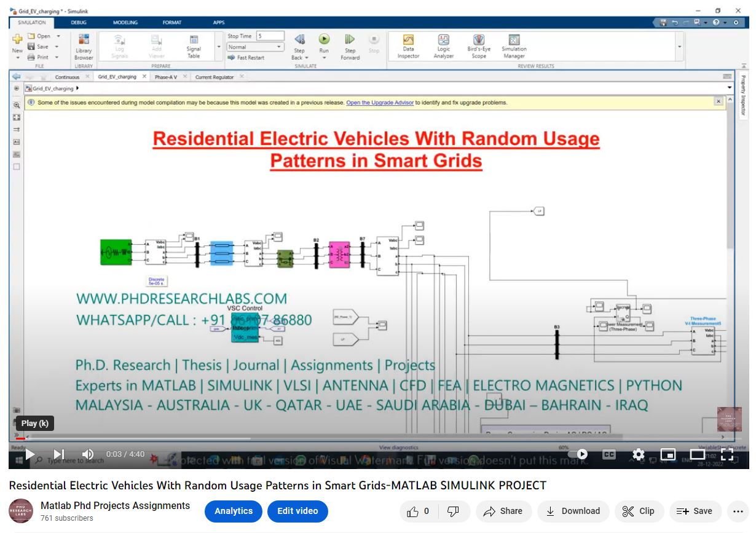Expand the Review Results gallery arrow
The height and width of the screenshot is (533, 756).
click(x=679, y=47)
